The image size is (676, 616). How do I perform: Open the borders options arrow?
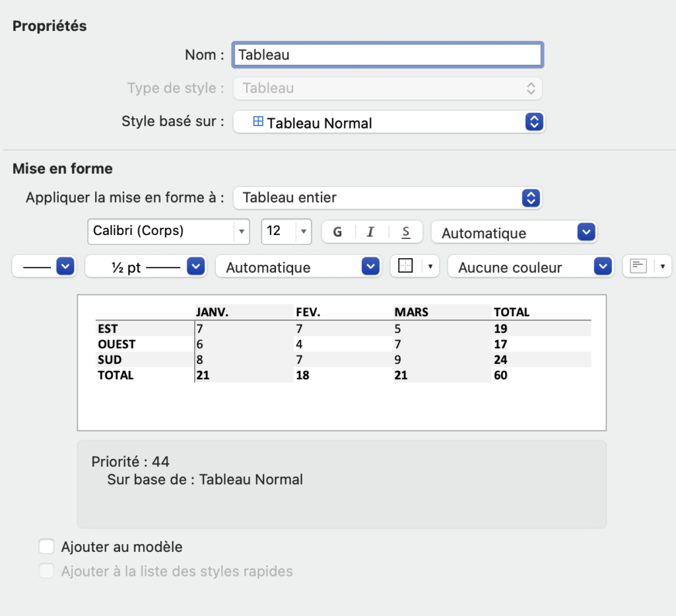[x=430, y=266]
